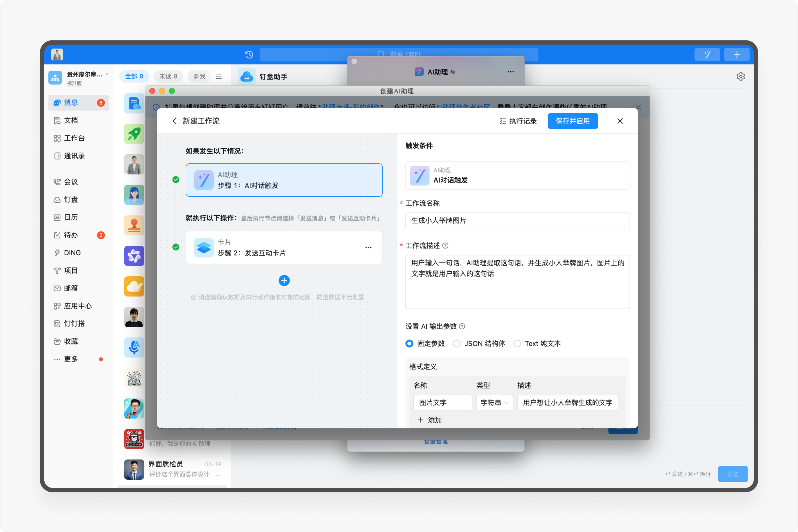Open 邮箱 in the sidebar
798x532 pixels.
coord(78,288)
